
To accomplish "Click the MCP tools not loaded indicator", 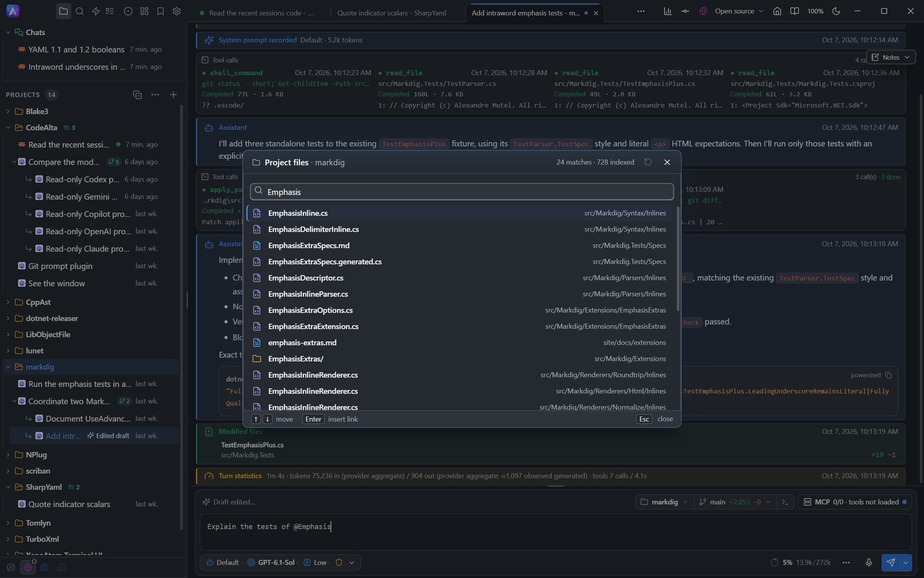I will pyautogui.click(x=855, y=502).
